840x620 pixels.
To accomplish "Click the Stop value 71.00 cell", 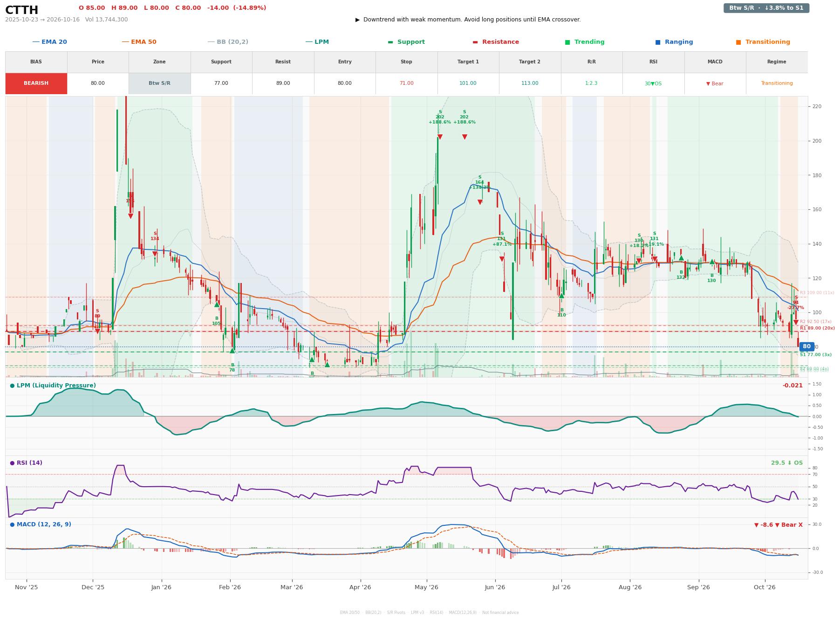I will [x=406, y=83].
